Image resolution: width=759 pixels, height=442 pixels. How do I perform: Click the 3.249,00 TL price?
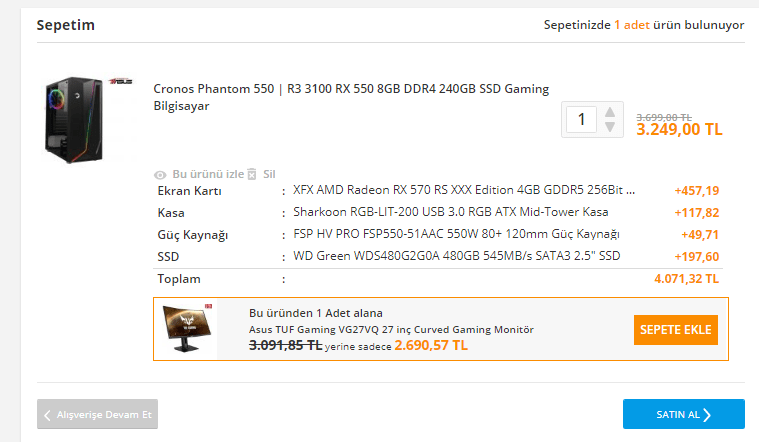[679, 130]
